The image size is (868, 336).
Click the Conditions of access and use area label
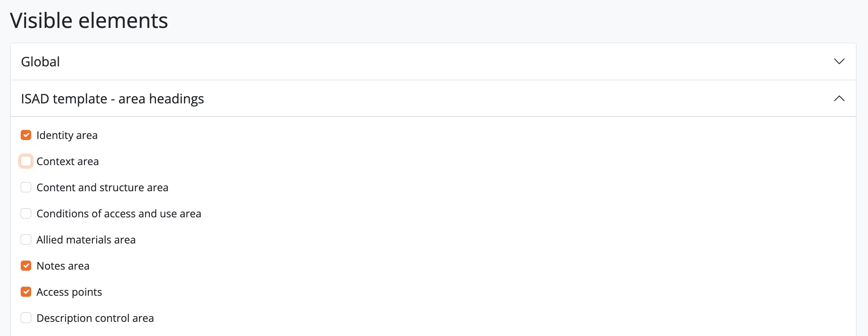[119, 214]
